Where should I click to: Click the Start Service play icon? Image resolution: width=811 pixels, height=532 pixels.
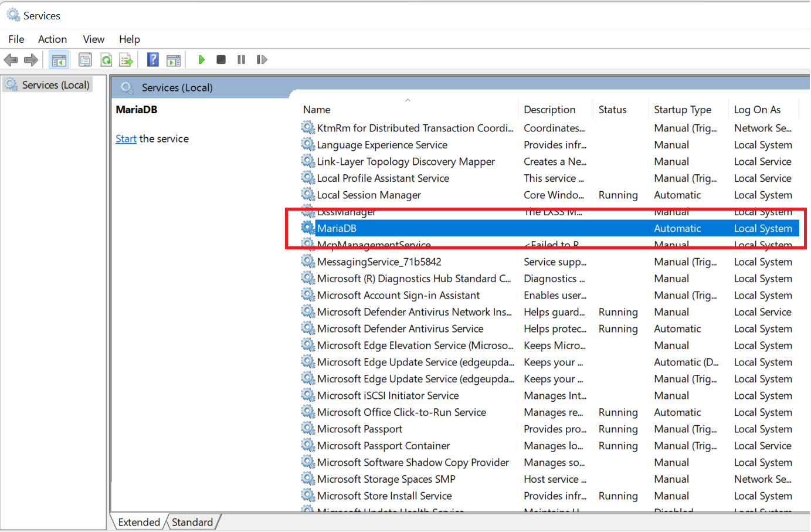tap(202, 60)
